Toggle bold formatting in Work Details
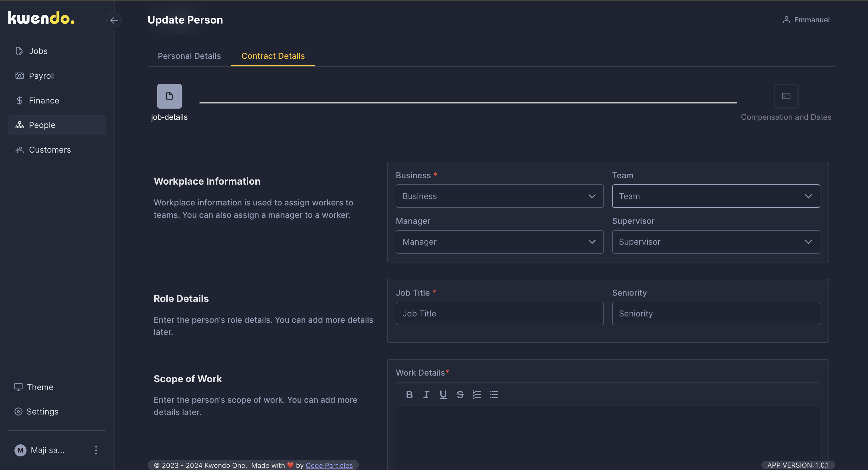868x470 pixels. coord(409,395)
